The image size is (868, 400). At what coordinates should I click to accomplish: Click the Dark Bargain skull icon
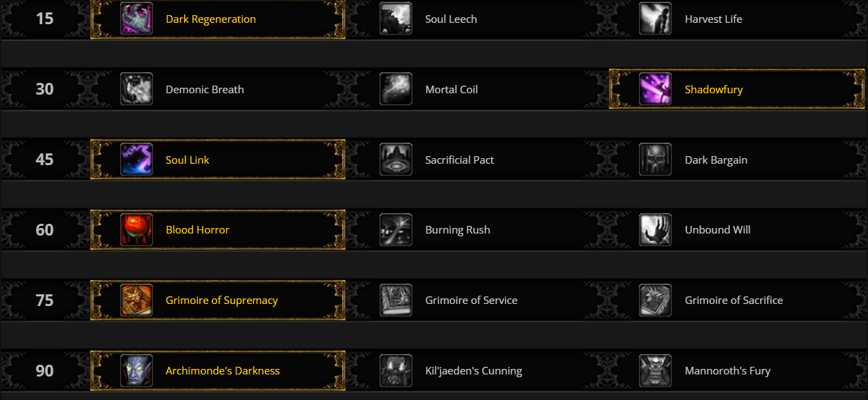click(655, 159)
